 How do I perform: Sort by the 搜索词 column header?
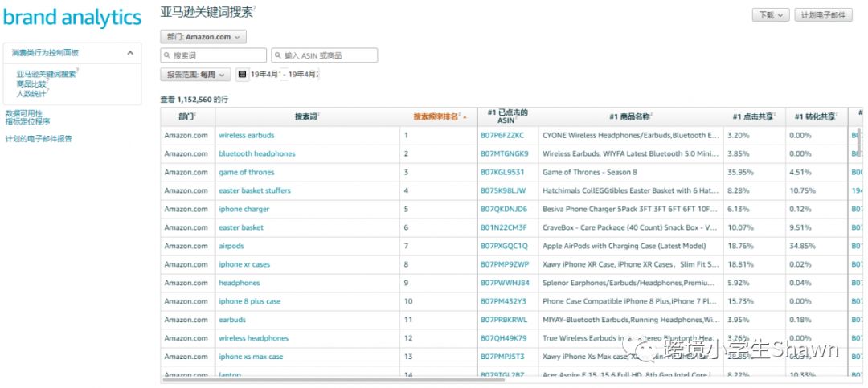coord(307,116)
